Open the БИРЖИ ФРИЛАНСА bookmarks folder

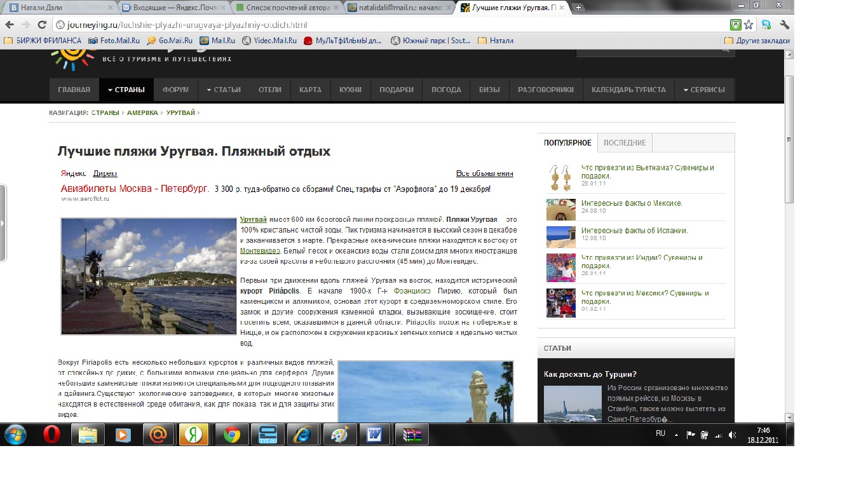point(43,40)
